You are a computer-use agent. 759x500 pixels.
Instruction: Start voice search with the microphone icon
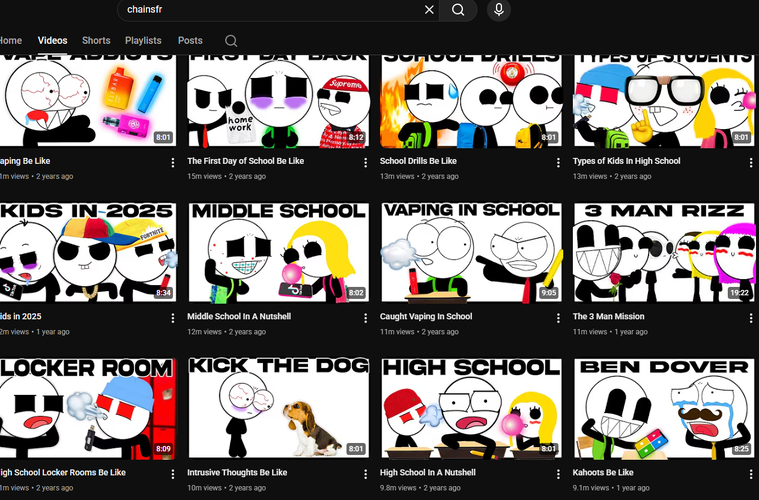(x=498, y=10)
